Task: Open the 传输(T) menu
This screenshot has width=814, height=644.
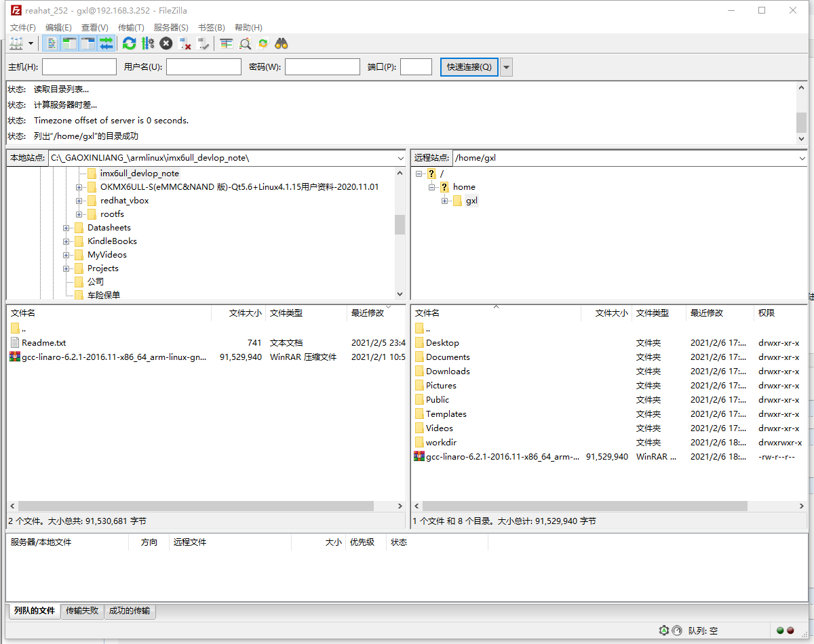Action: click(x=131, y=27)
